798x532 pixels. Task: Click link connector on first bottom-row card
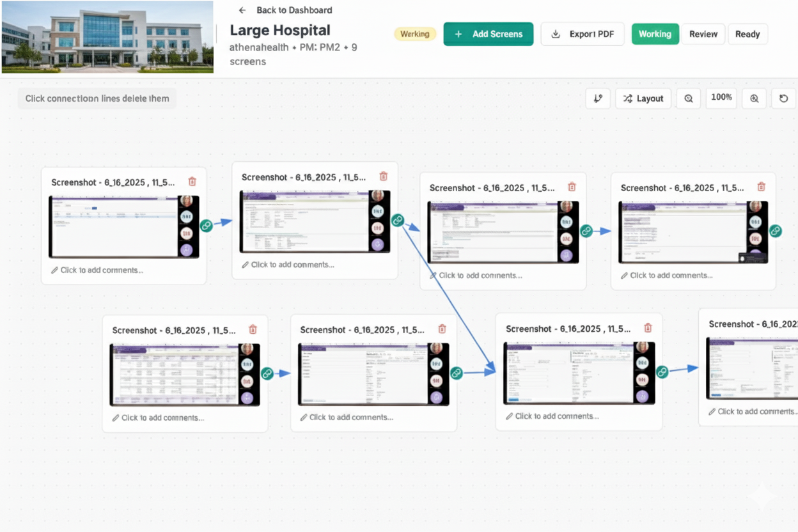tap(267, 373)
